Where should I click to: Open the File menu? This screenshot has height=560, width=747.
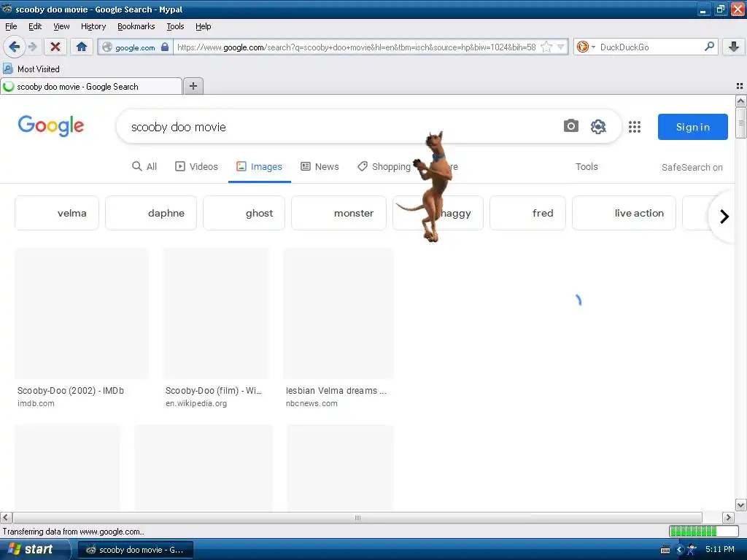tap(11, 26)
